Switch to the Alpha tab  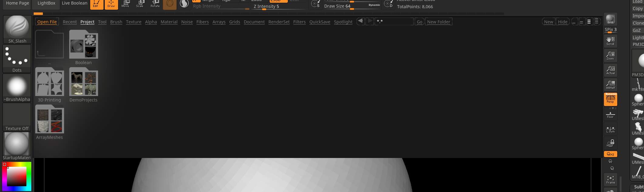click(x=151, y=22)
